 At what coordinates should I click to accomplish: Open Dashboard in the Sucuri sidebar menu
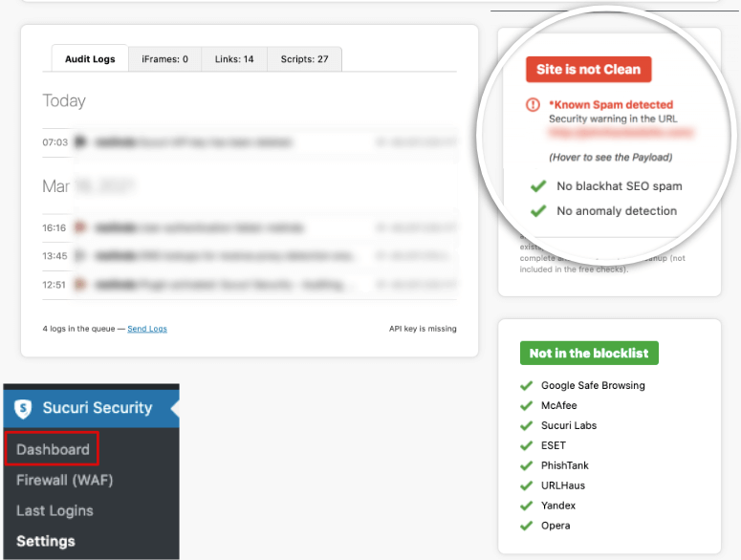coord(53,449)
